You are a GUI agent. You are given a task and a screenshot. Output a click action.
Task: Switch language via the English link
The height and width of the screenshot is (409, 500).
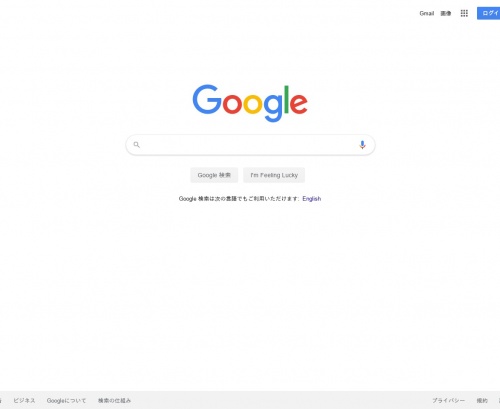click(x=312, y=199)
